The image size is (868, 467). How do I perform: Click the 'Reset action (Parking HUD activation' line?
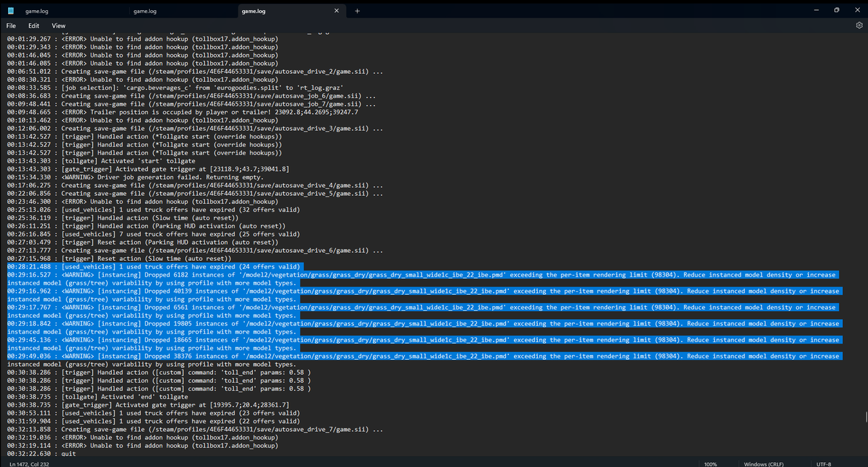click(x=142, y=242)
